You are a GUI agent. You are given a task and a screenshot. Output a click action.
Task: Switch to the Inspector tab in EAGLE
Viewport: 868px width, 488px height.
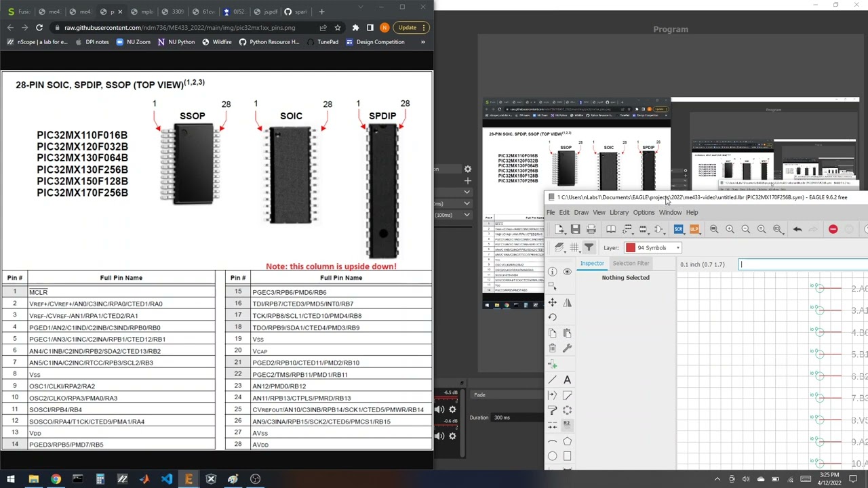click(592, 263)
